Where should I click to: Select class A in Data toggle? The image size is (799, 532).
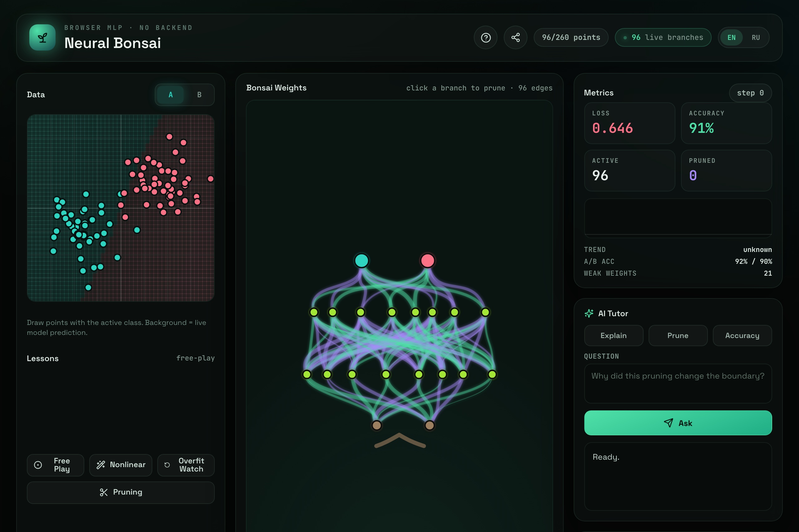click(x=170, y=95)
